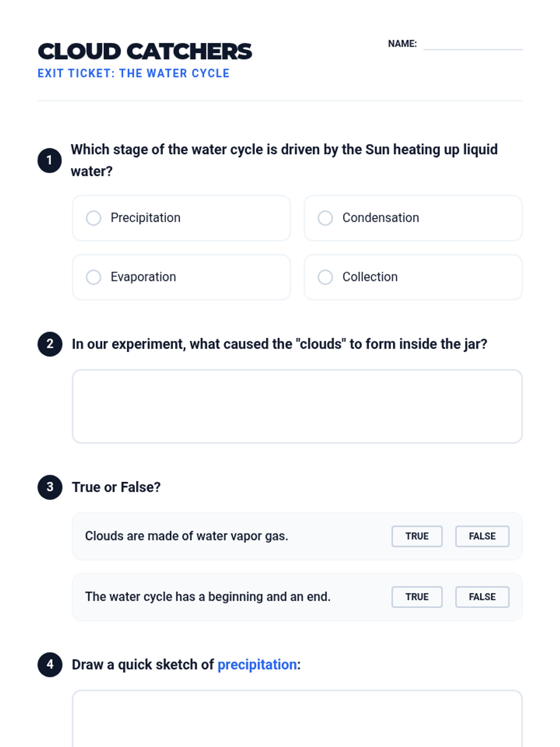Mark FALSE for water cycle beginning statement
The height and width of the screenshot is (747, 560).
[x=482, y=597]
